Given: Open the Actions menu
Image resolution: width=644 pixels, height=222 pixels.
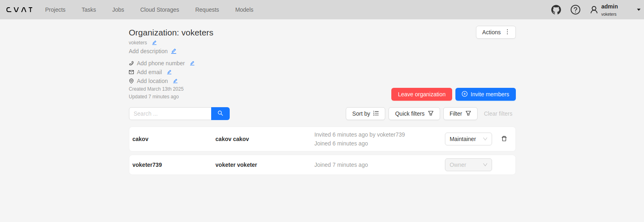Looking at the screenshot, I should (x=495, y=32).
